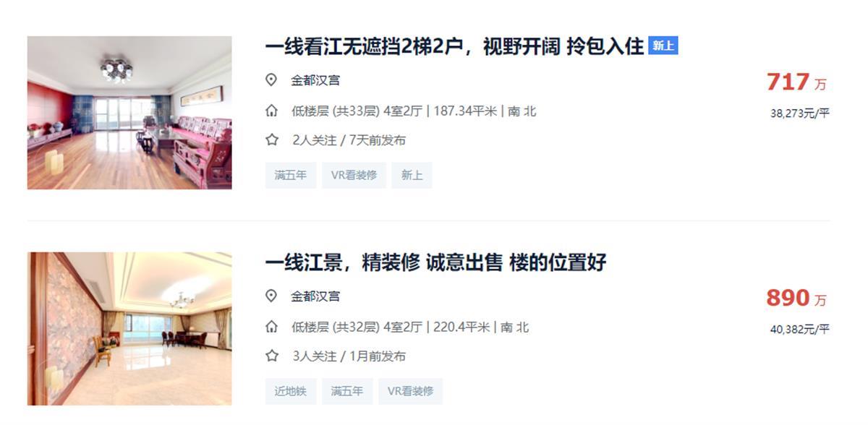Image resolution: width=868 pixels, height=425 pixels.
Task: Open VR icon on first listing photo
Action: pyautogui.click(x=54, y=163)
